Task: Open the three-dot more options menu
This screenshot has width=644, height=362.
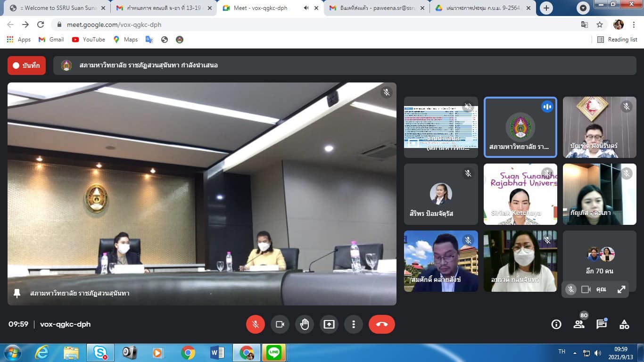Action: point(354,324)
